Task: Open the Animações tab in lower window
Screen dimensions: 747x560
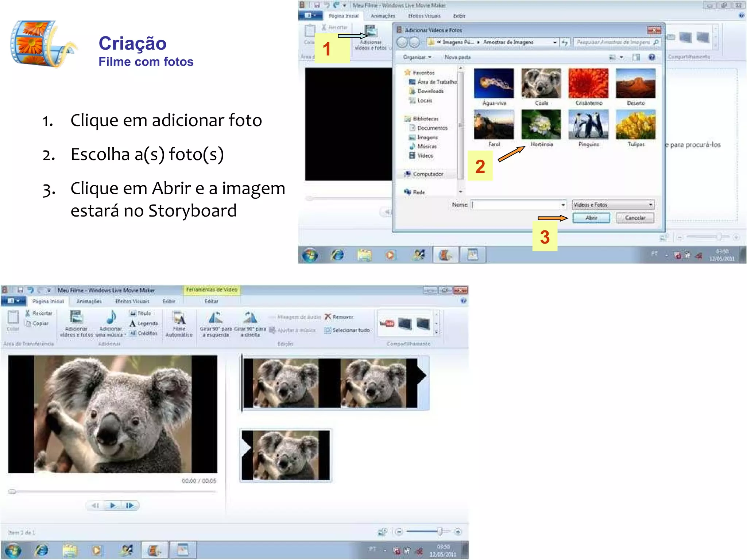Action: point(89,302)
